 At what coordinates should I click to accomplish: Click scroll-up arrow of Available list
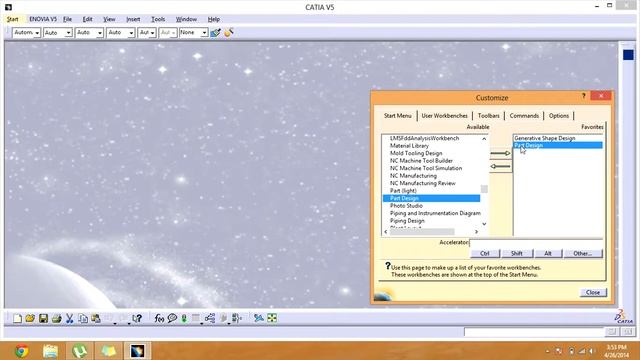tap(484, 139)
